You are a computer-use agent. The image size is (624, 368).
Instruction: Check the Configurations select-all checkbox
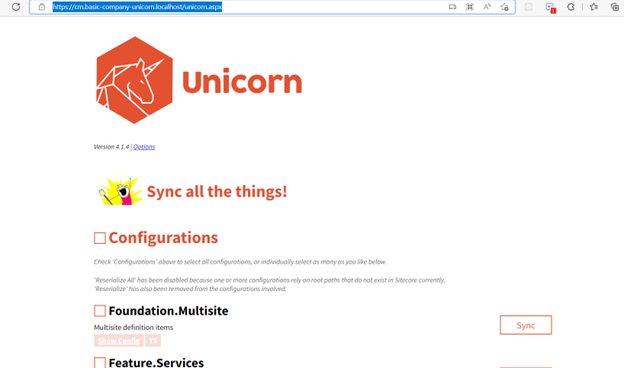[x=99, y=238]
